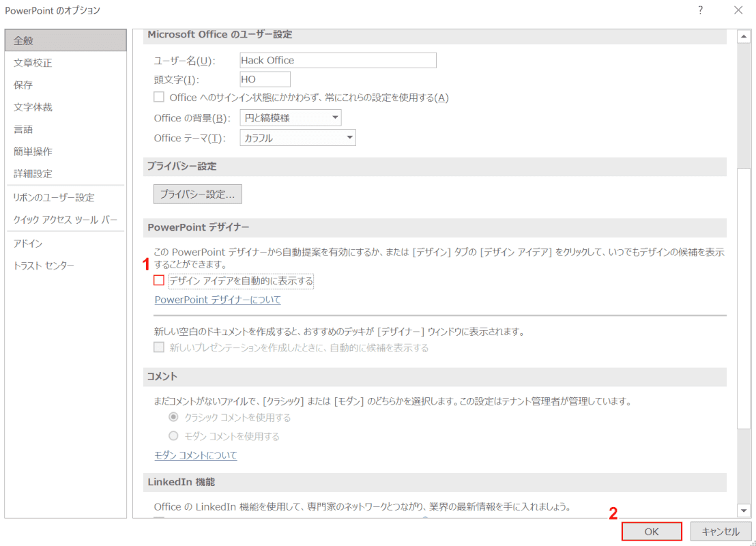
Task: Click the vertical scrollbar thumb
Action: (x=744, y=298)
